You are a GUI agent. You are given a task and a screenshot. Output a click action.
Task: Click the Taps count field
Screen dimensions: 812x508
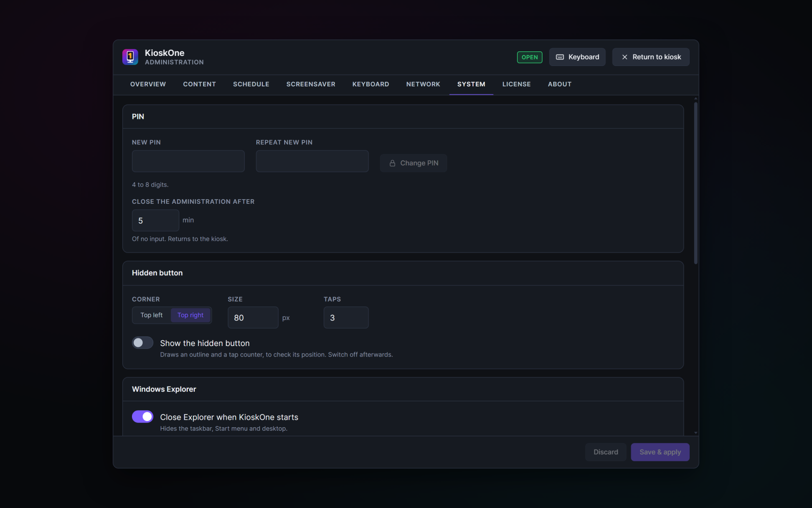coord(346,317)
